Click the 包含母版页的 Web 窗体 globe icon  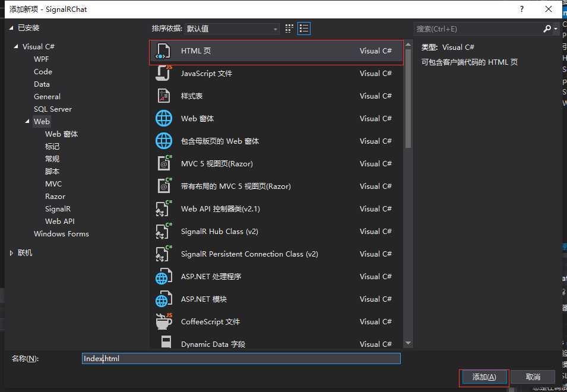coord(164,141)
